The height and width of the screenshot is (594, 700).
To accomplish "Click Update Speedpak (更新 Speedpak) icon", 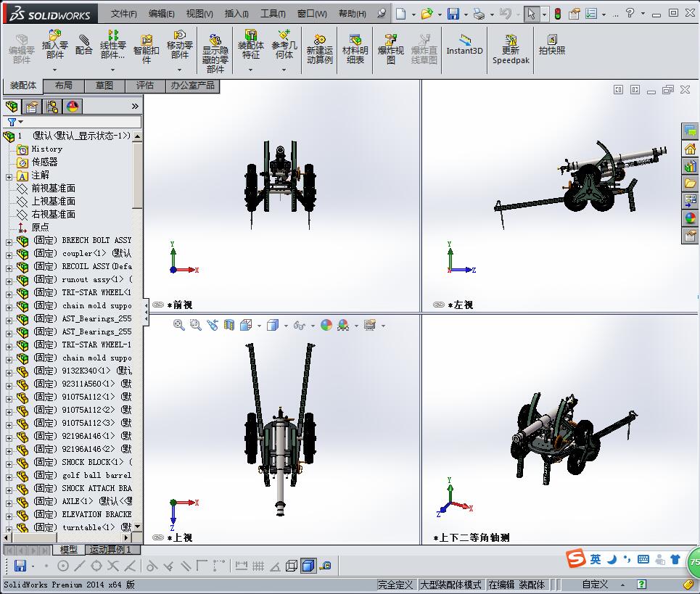I will (511, 49).
